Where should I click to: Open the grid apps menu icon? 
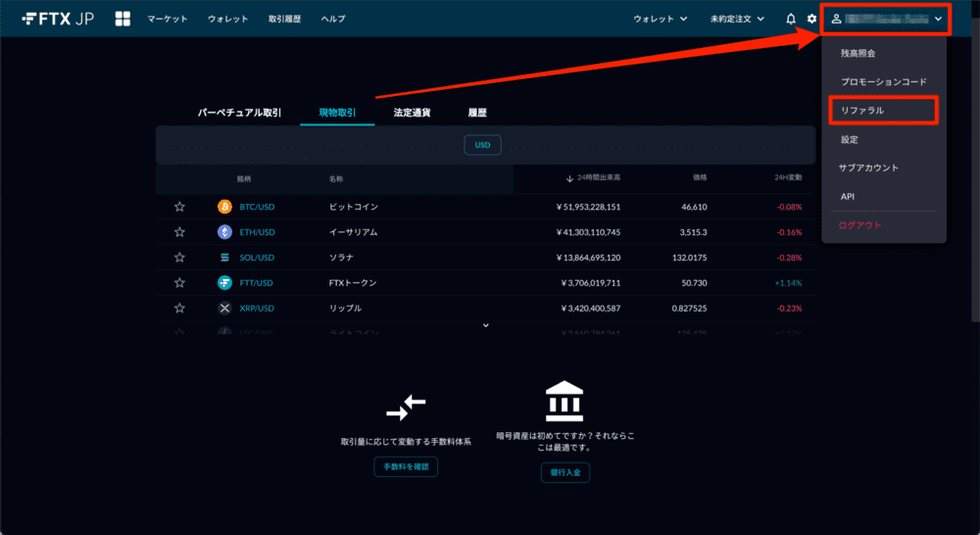click(x=122, y=19)
